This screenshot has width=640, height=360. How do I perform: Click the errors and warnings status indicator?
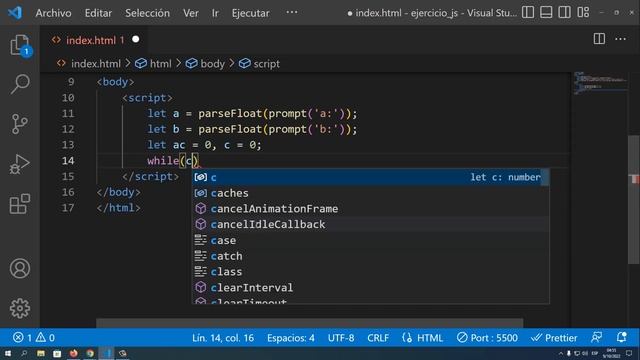click(34, 338)
